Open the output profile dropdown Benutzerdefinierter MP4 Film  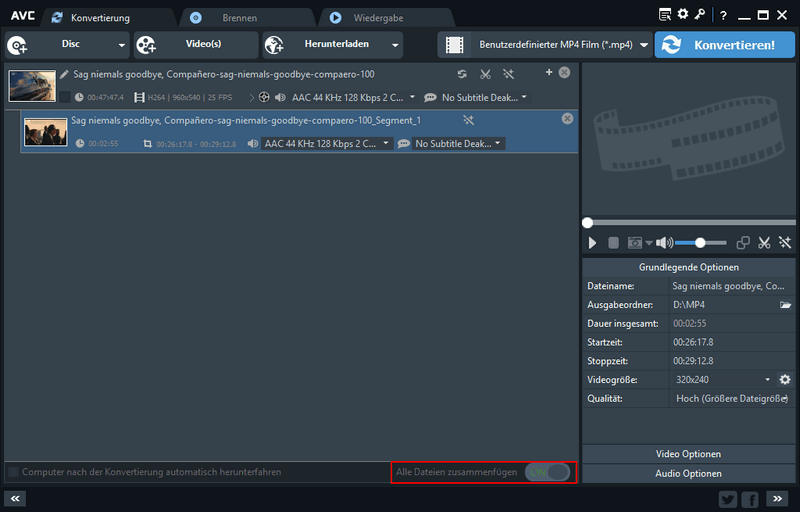[x=544, y=45]
